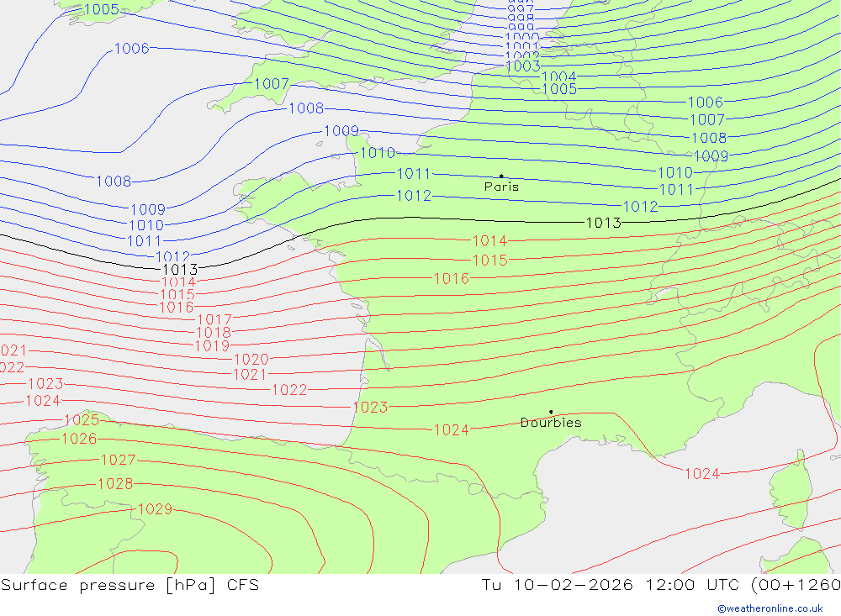This screenshot has height=616, width=841.
Task: Click 1011 label just left of Paris
Action: (x=414, y=174)
